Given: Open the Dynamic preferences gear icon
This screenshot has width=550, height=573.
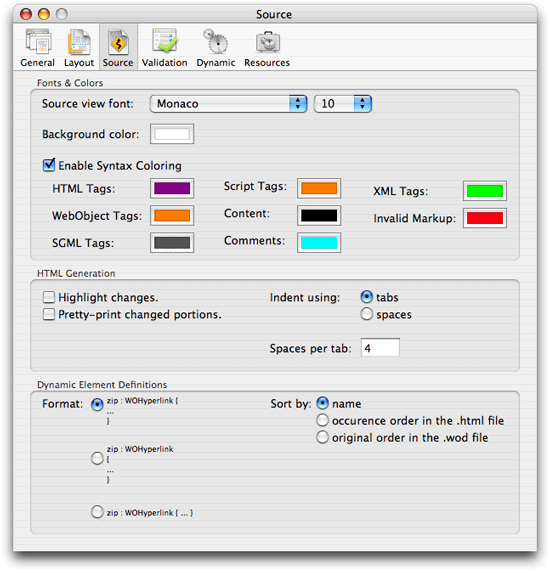Looking at the screenshot, I should 216,41.
